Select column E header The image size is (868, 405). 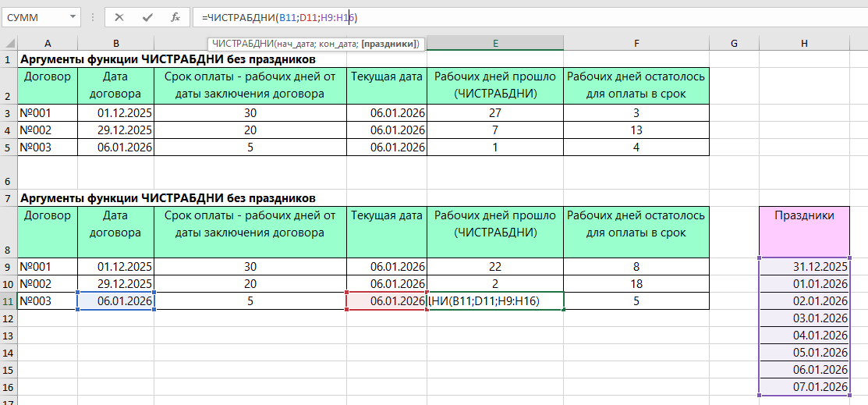tap(495, 44)
